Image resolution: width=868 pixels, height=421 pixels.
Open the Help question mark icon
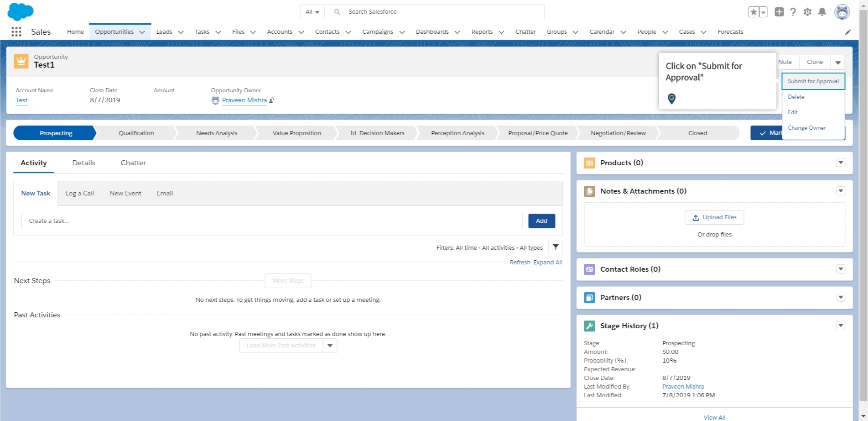(793, 12)
